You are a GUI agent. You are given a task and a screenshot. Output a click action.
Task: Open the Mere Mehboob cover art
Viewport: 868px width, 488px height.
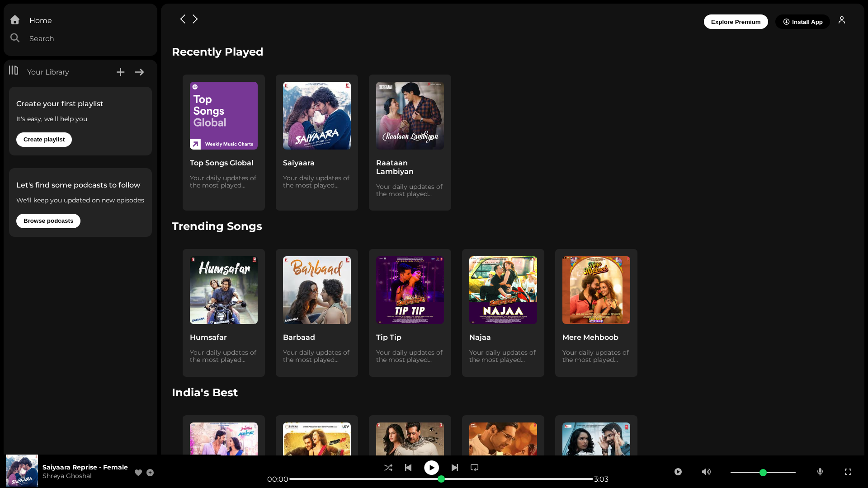(x=596, y=290)
